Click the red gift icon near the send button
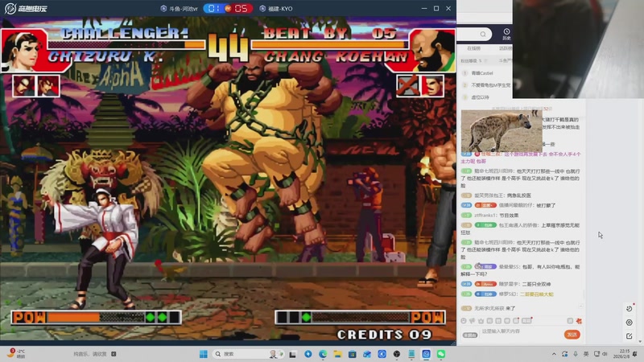 [579, 321]
